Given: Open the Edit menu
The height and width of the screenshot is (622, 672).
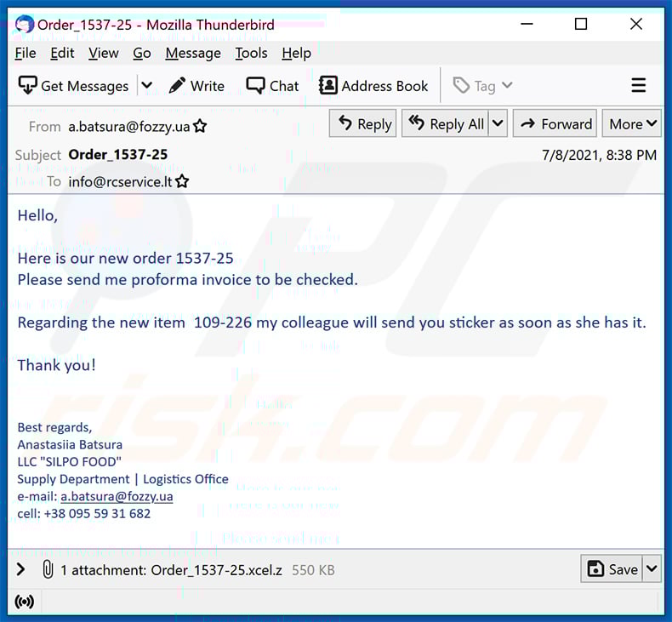Looking at the screenshot, I should pos(62,53).
